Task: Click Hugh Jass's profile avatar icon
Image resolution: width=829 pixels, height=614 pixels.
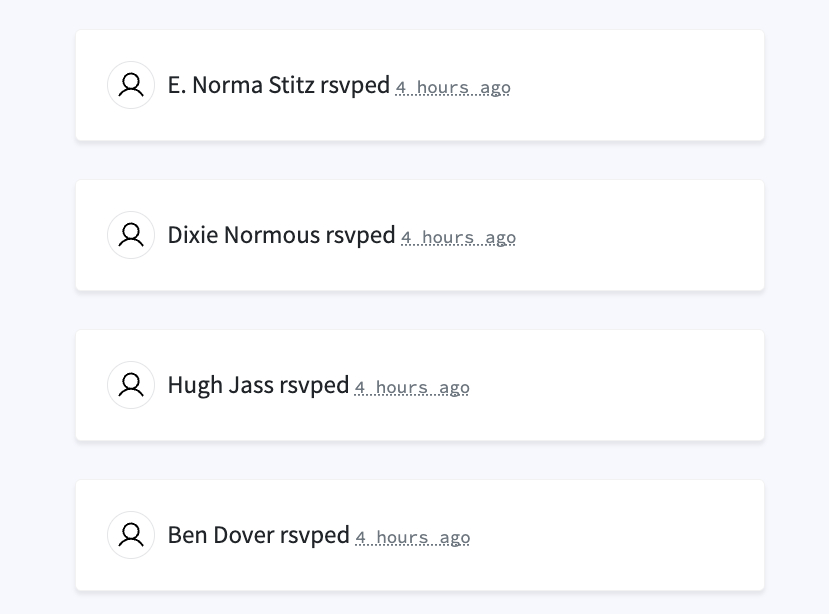Action: [x=131, y=385]
